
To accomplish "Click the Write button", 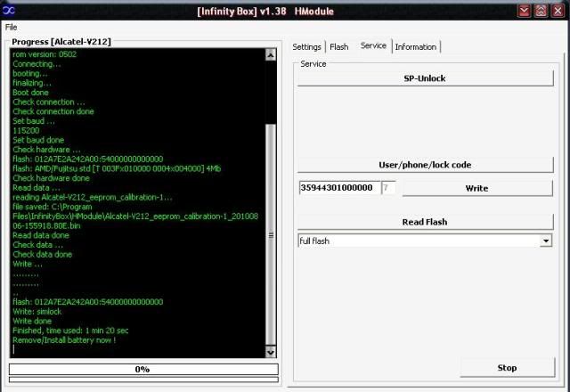I will point(476,188).
